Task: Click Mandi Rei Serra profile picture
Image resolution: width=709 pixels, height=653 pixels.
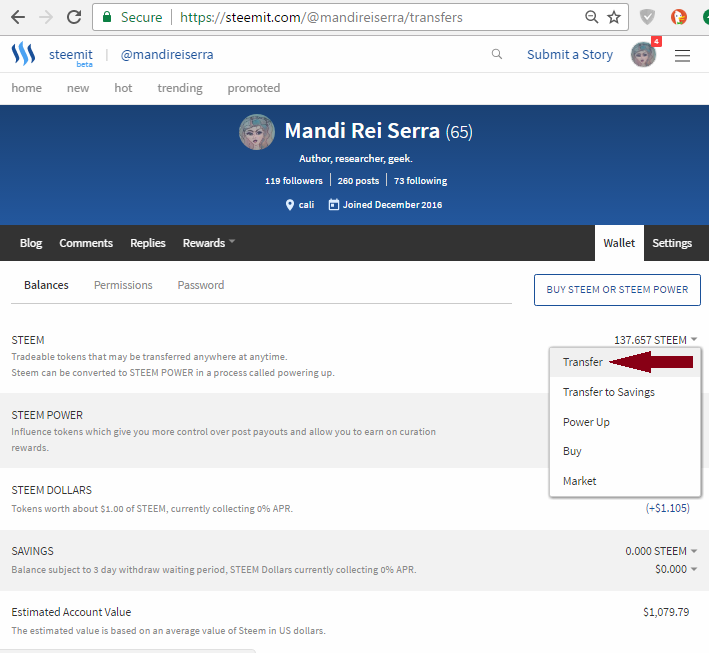Action: coord(256,132)
